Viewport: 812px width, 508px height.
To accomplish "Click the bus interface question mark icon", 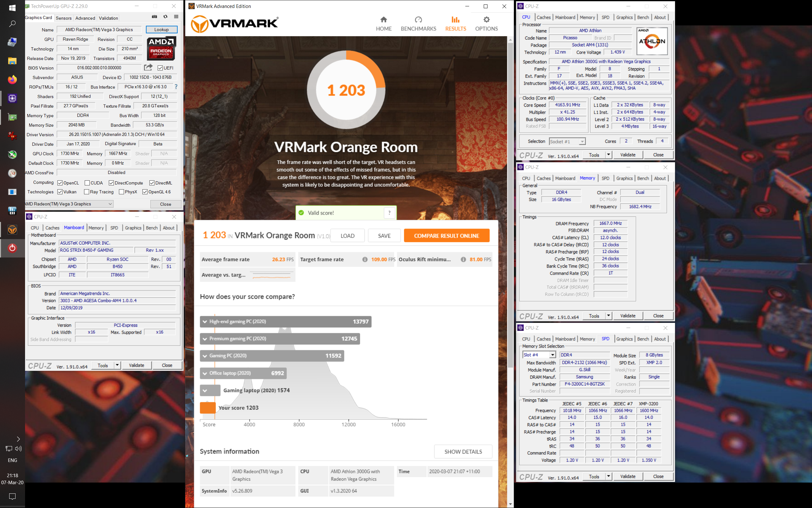I will pyautogui.click(x=176, y=87).
